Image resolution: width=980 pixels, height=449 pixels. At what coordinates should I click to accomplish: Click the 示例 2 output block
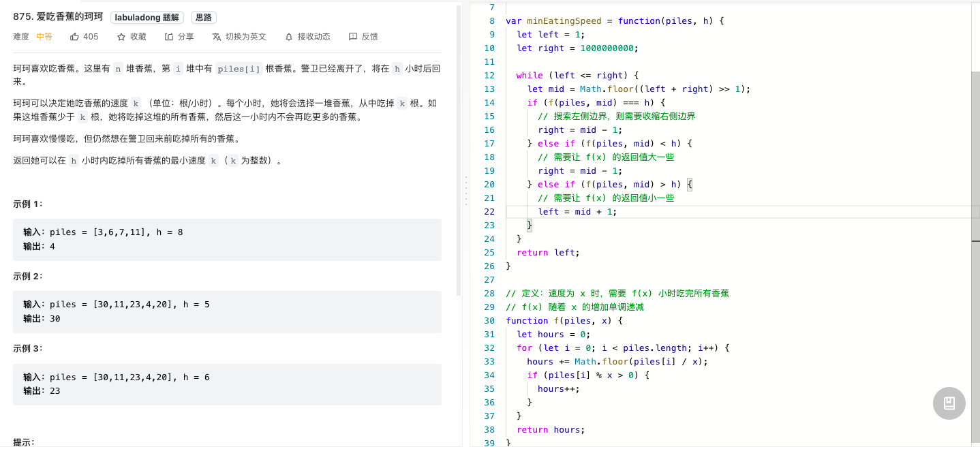(x=227, y=311)
